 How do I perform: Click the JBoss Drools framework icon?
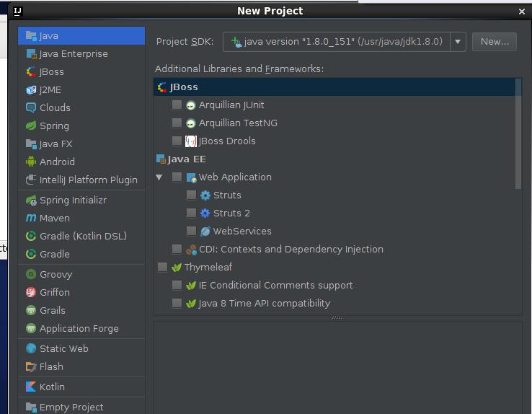click(x=191, y=141)
